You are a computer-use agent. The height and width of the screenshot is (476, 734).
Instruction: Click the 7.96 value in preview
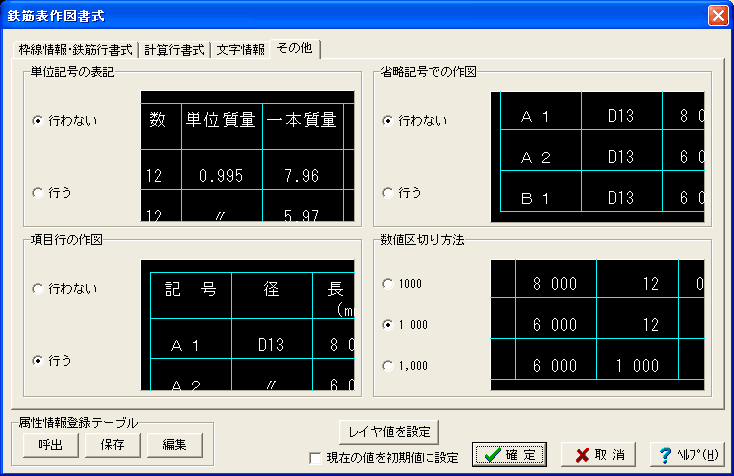[302, 176]
